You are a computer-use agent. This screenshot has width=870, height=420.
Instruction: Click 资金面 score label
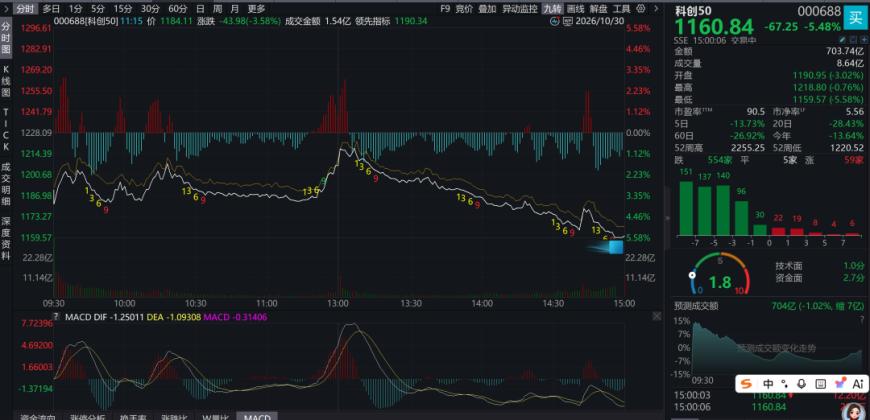[788, 278]
